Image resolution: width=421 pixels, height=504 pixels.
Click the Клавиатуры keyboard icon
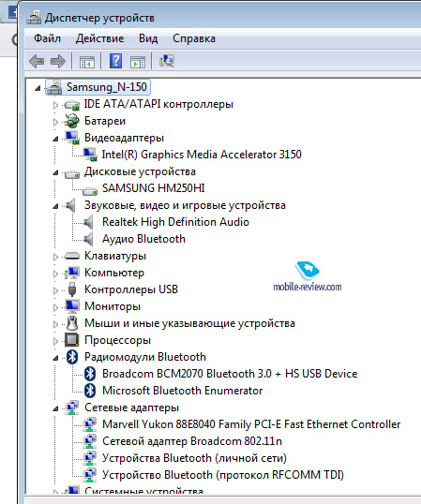(x=71, y=256)
